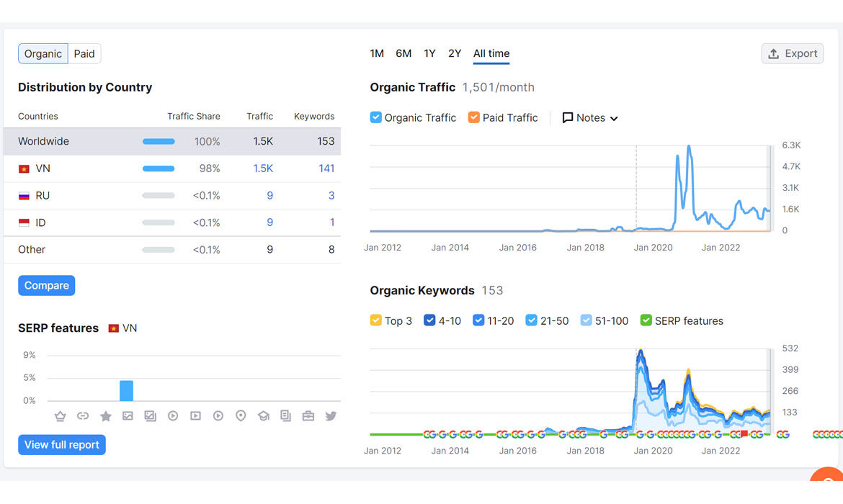Uncheck the Organic Traffic legend checkbox

coord(376,117)
